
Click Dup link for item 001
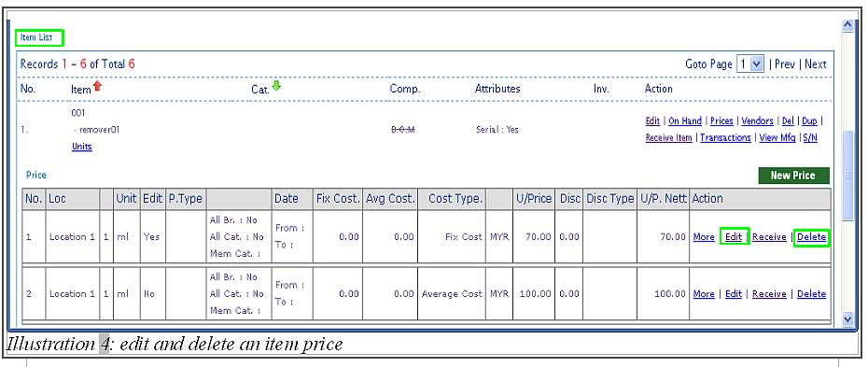click(x=809, y=121)
